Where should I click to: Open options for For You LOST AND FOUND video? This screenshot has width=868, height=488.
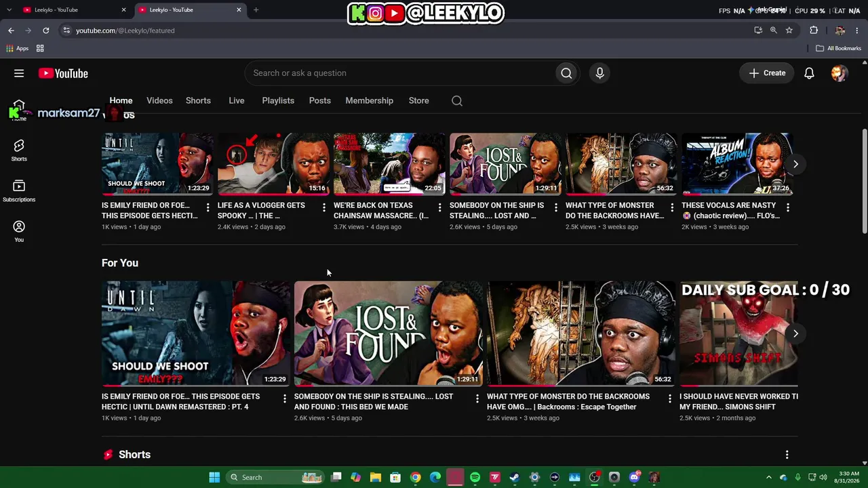pos(477,399)
